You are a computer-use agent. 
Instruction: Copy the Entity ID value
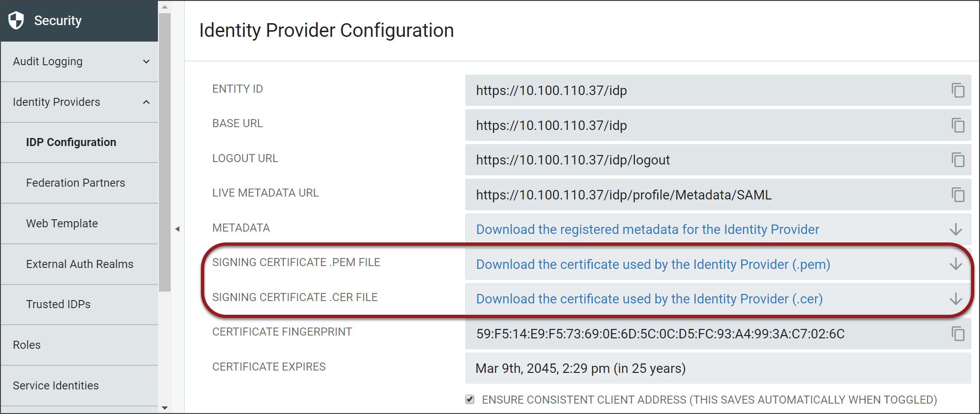tap(958, 90)
